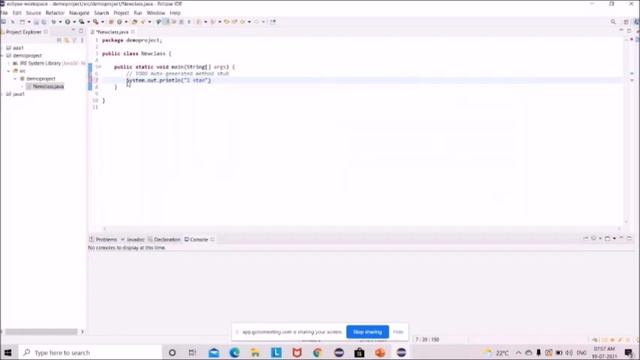The image size is (640, 360).
Task: Click the volume icon in system tray
Action: (x=569, y=353)
